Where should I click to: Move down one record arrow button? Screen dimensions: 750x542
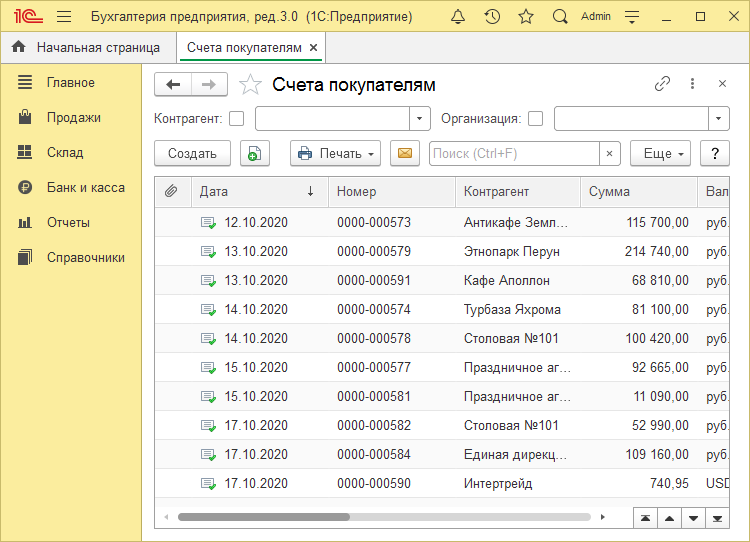[693, 518]
